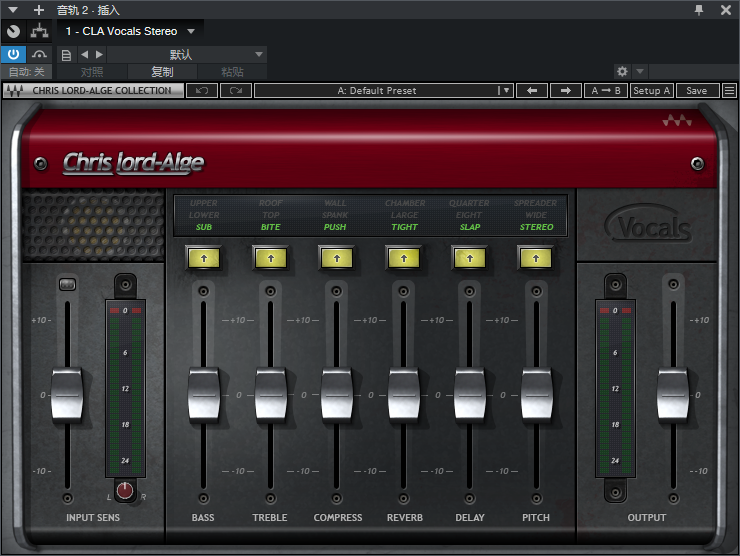Click the 复制 copy button
Screen dimensions: 740x556
pyautogui.click(x=162, y=72)
